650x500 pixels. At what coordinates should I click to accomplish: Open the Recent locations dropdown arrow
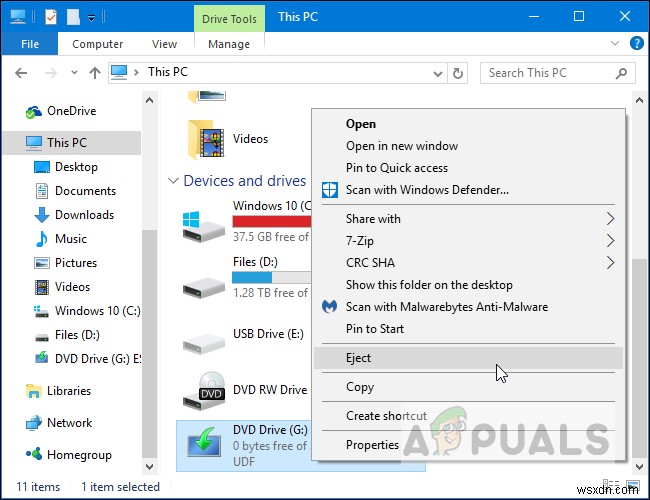pos(74,73)
